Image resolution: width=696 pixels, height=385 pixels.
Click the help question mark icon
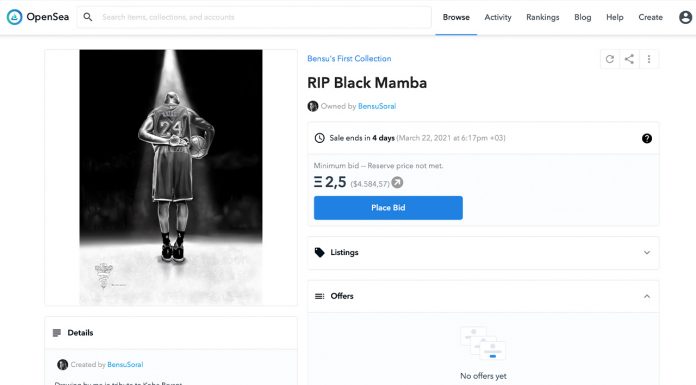647,139
